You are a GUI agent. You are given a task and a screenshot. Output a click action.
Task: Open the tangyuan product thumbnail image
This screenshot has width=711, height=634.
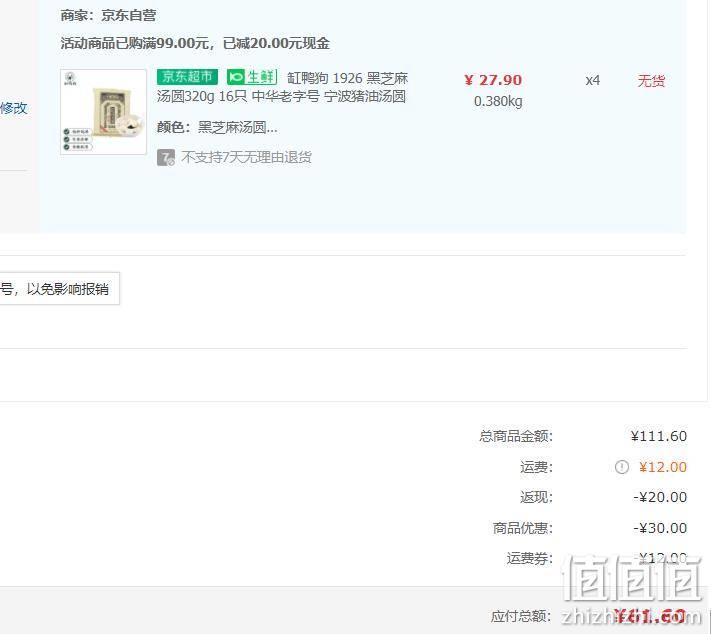click(103, 112)
